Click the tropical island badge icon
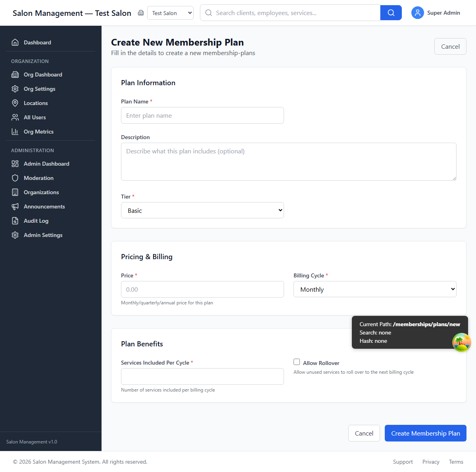This screenshot has width=476, height=472. (x=461, y=342)
